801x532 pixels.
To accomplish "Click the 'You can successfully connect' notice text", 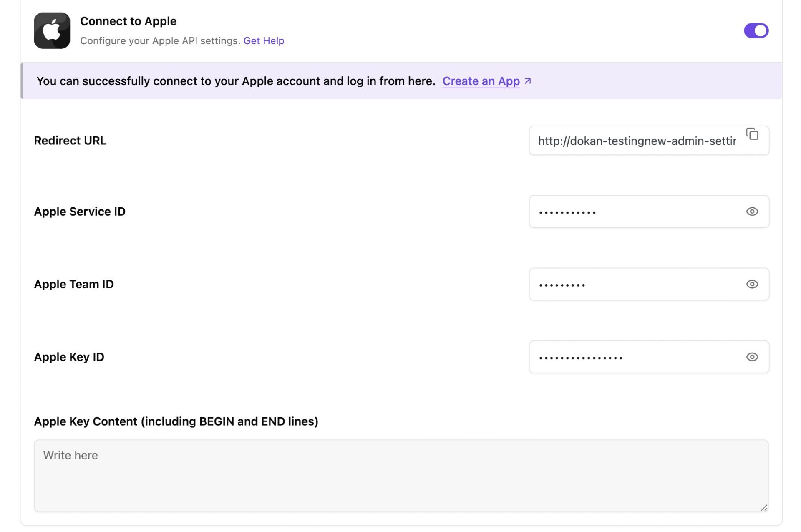I will click(236, 81).
